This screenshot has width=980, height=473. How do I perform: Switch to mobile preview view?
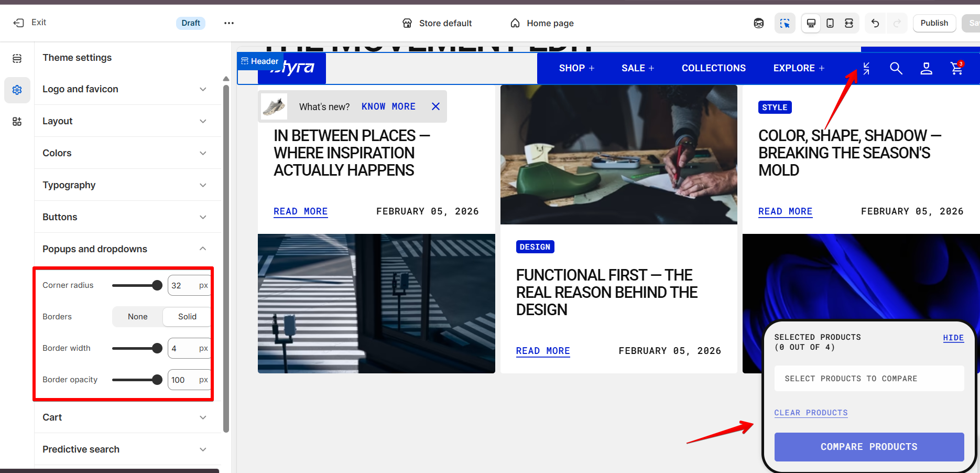[x=830, y=23]
